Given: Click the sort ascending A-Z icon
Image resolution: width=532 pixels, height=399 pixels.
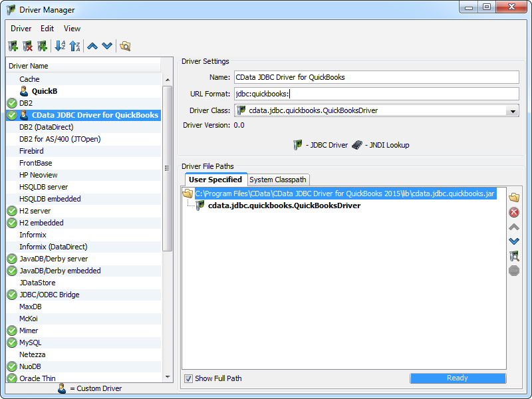Looking at the screenshot, I should [60, 46].
